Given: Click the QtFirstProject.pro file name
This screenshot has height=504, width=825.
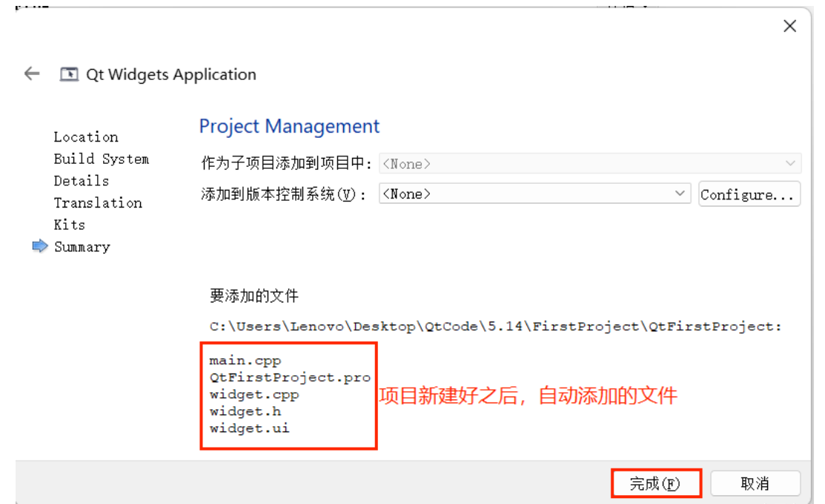Looking at the screenshot, I should coord(290,377).
